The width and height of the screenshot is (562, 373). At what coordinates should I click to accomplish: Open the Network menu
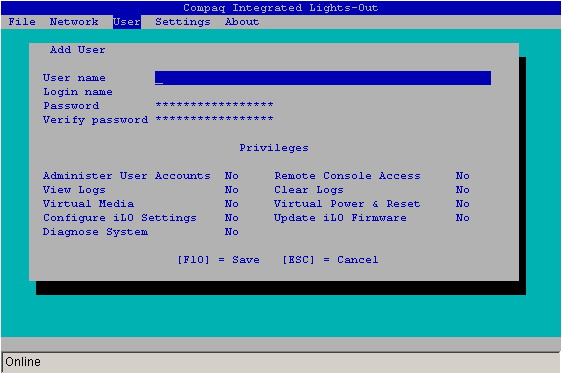pos(74,22)
